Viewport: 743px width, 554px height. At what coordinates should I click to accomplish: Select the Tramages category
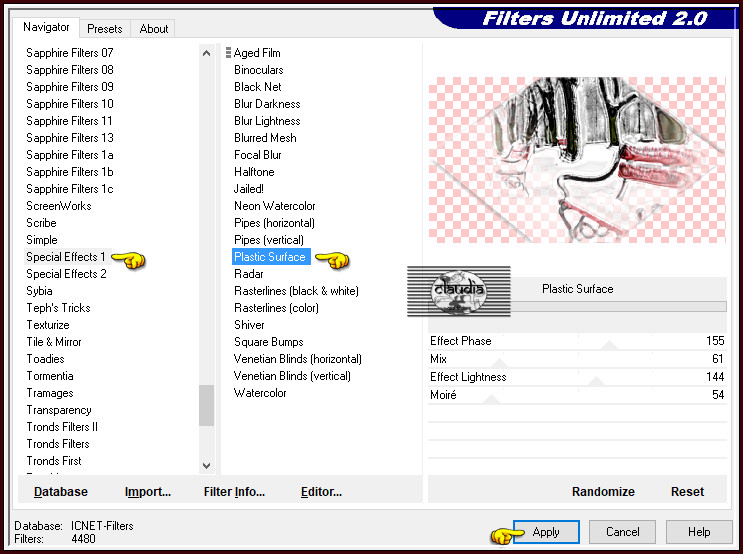tap(50, 393)
